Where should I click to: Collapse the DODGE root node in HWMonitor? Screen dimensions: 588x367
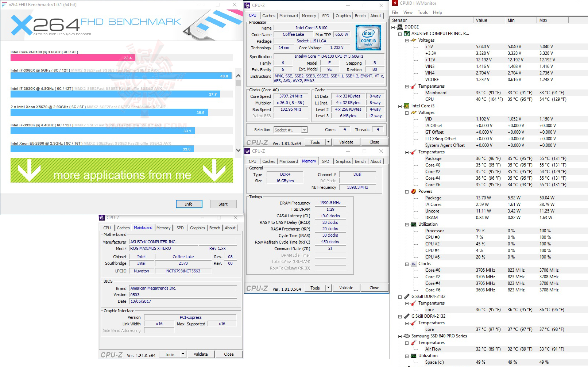tap(393, 27)
